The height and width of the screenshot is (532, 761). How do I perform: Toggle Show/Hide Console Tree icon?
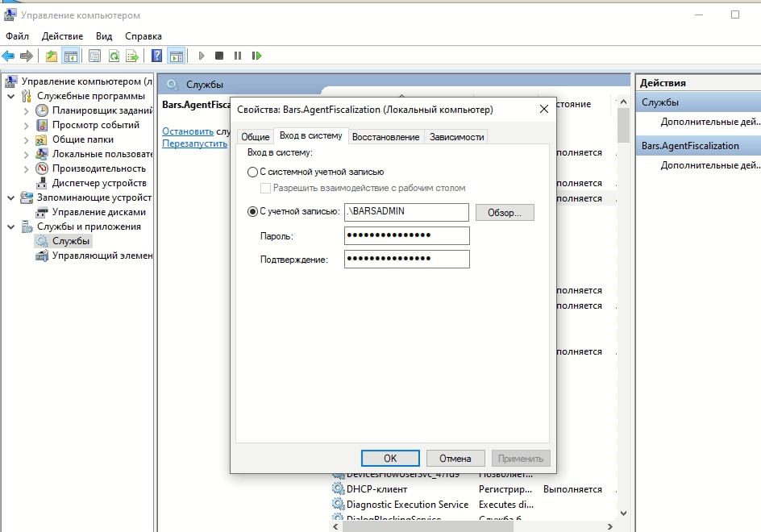pyautogui.click(x=71, y=56)
